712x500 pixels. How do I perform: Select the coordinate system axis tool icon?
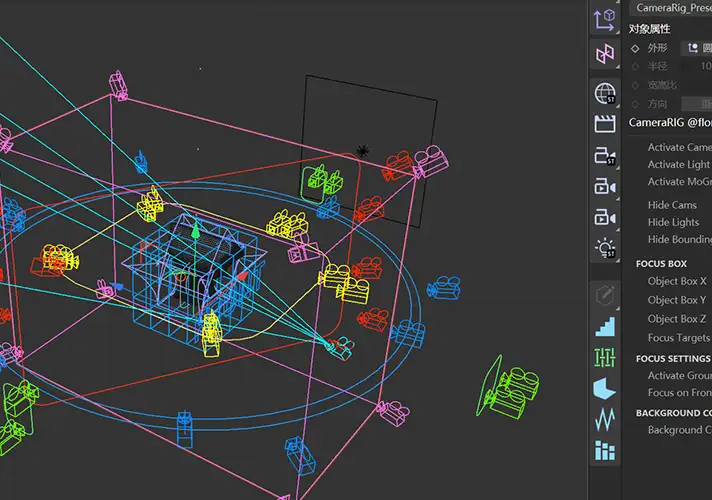pos(604,20)
